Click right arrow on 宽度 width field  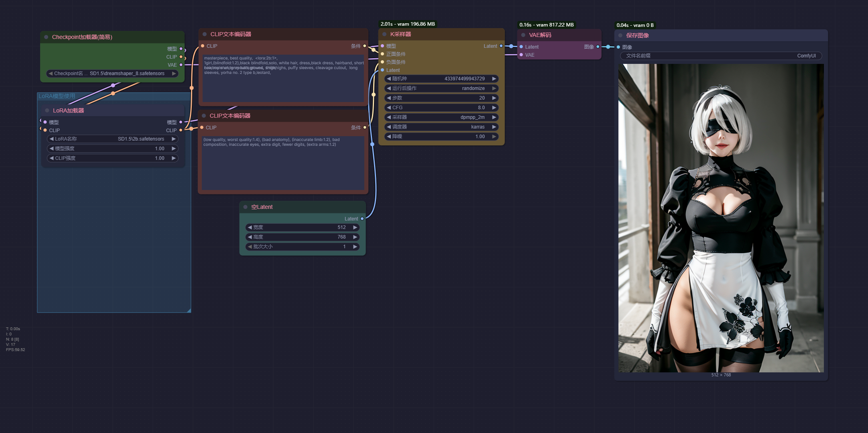(355, 227)
